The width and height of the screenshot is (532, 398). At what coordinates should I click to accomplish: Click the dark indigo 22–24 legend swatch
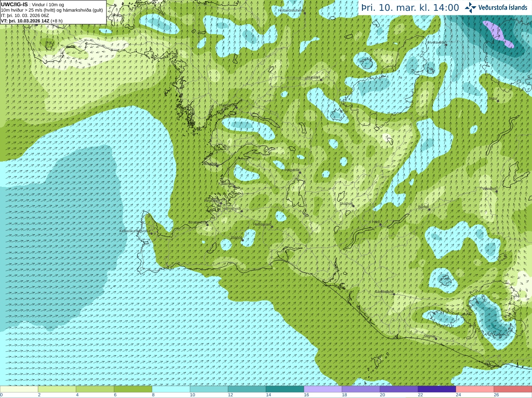(437, 389)
